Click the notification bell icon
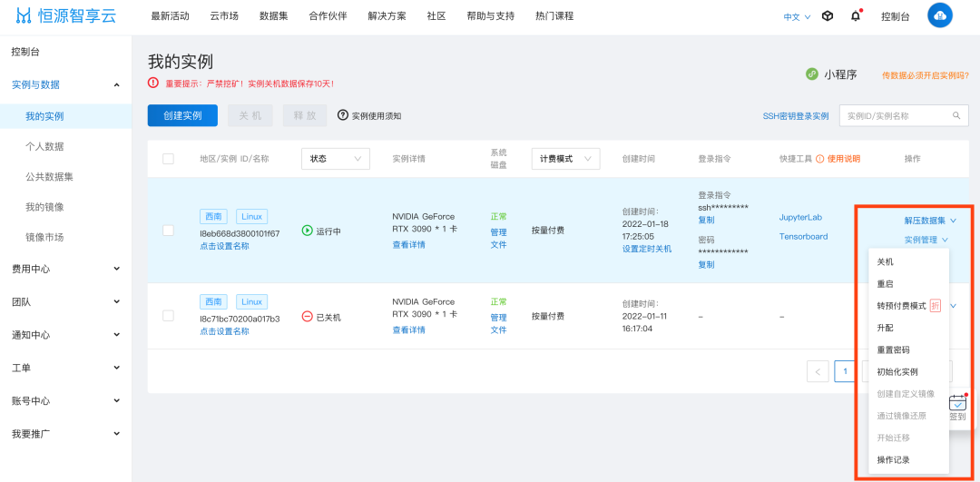 click(x=855, y=16)
